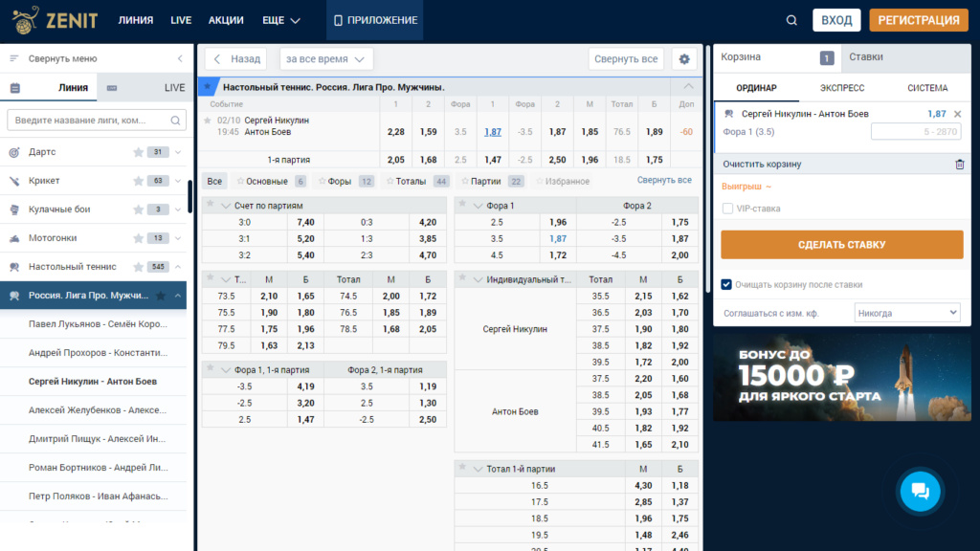Screen dimensions: 980x551
Task: Switch to the Ставки tab
Action: (906, 56)
